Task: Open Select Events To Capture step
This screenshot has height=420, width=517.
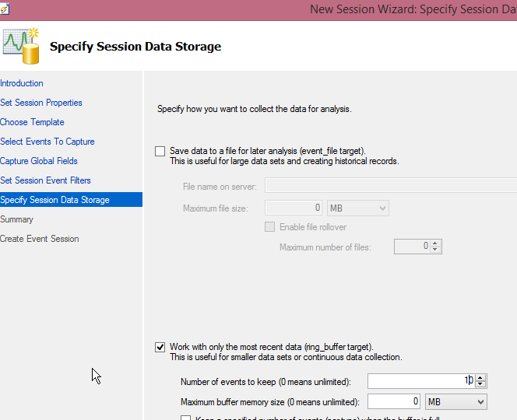Action: tap(47, 142)
